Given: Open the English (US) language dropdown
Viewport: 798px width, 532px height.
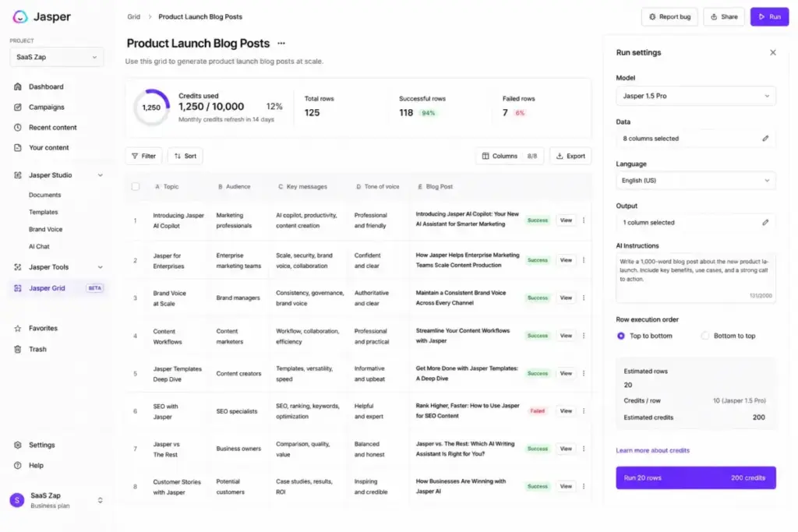Looking at the screenshot, I should 696,181.
